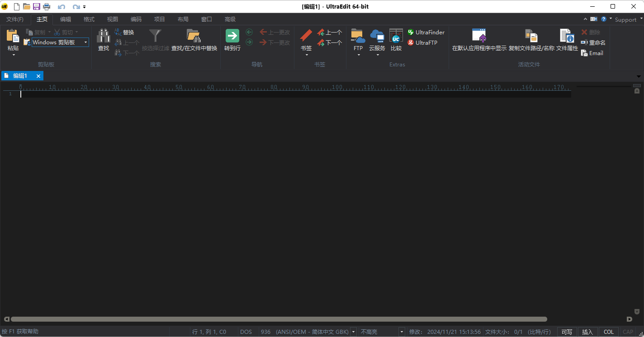The width and height of the screenshot is (644, 337).
Task: Switch to the 视图 ribbon tab
Action: 113,19
